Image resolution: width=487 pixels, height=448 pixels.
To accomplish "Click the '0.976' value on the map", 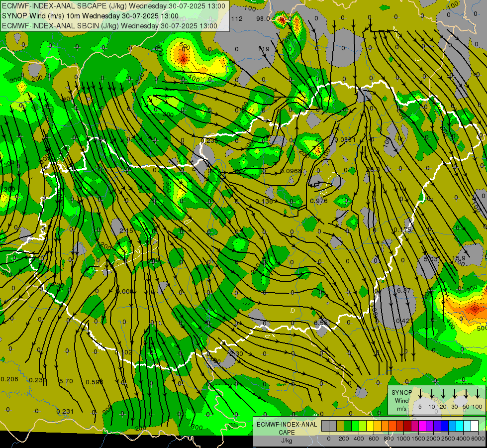I will pos(319,201).
